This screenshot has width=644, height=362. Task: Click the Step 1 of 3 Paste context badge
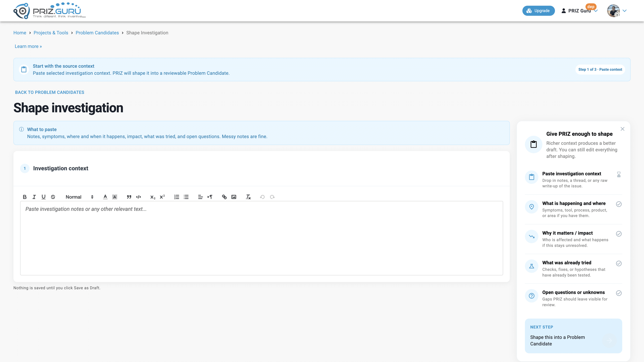coord(600,69)
